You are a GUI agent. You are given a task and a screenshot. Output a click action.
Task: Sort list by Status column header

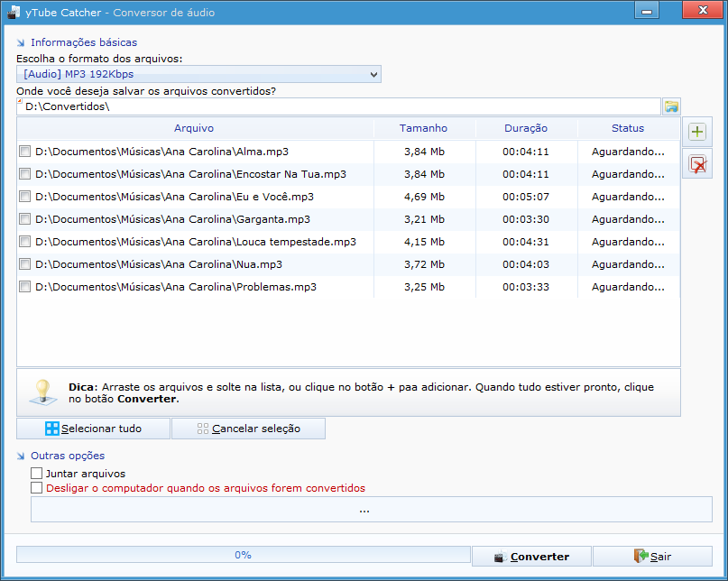coord(629,128)
